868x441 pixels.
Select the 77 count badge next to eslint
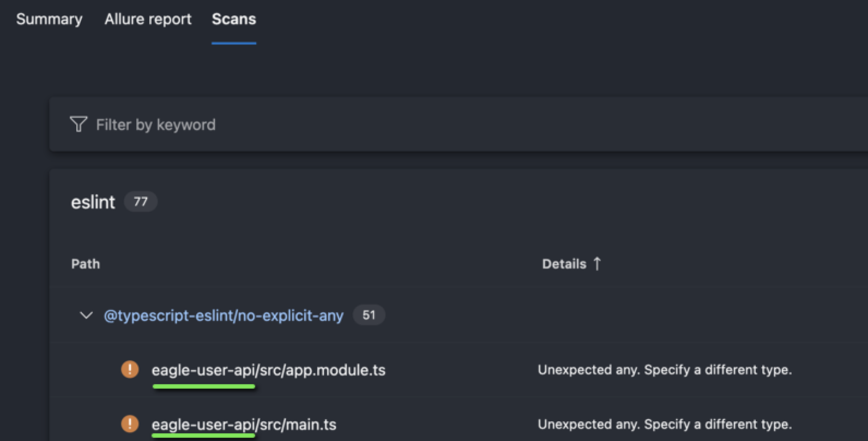[141, 202]
